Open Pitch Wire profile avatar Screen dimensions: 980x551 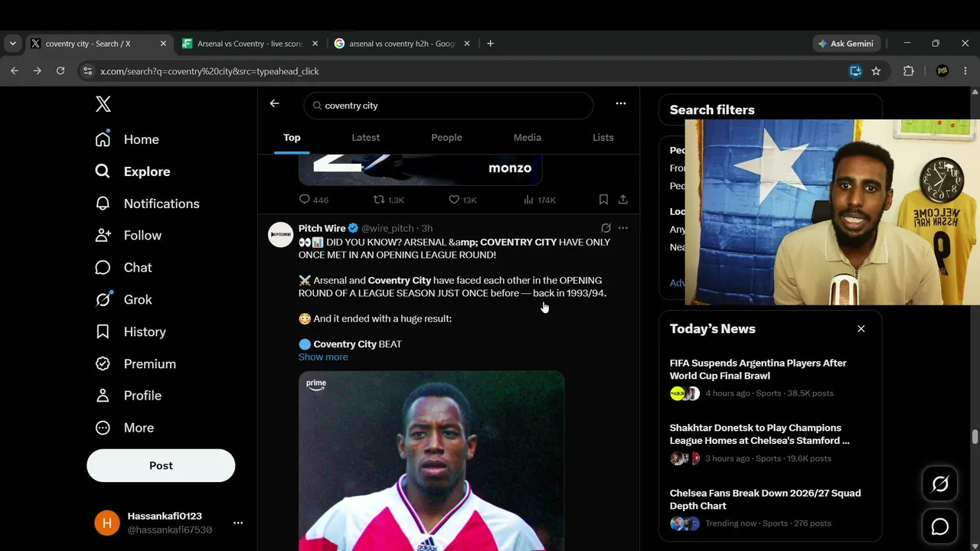pyautogui.click(x=281, y=235)
